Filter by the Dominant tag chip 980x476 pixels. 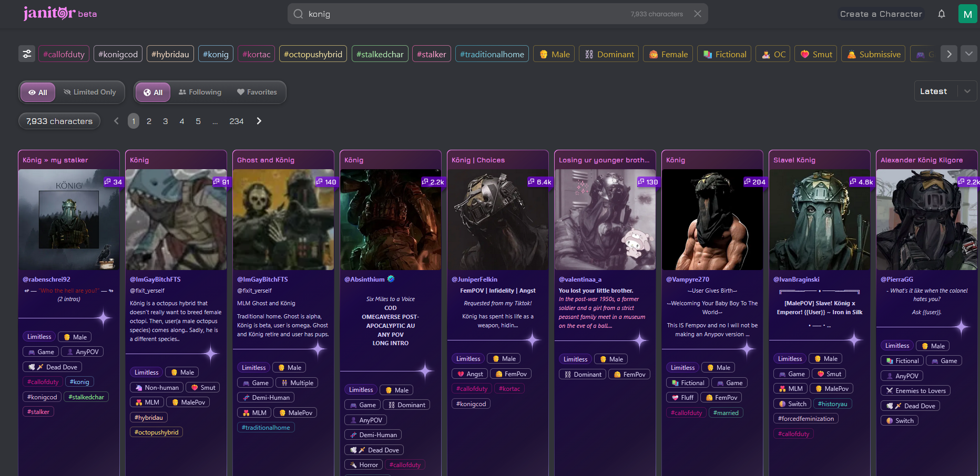tap(609, 54)
